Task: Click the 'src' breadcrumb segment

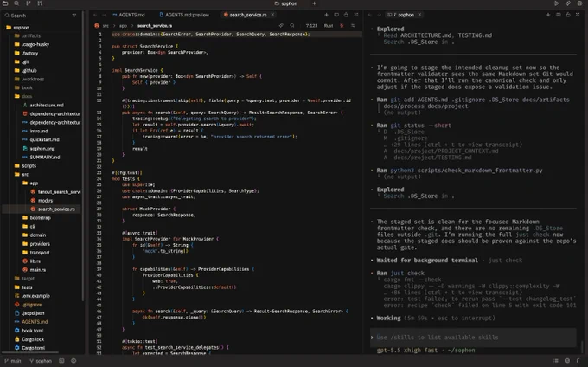Action: (105, 25)
